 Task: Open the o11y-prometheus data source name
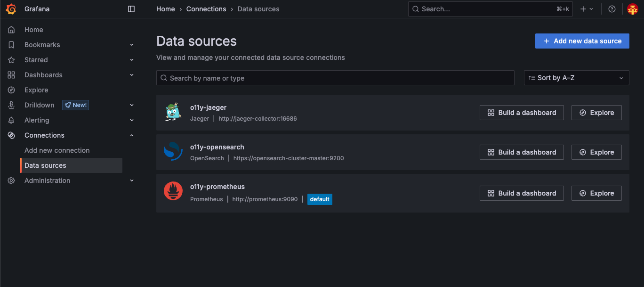click(x=217, y=187)
